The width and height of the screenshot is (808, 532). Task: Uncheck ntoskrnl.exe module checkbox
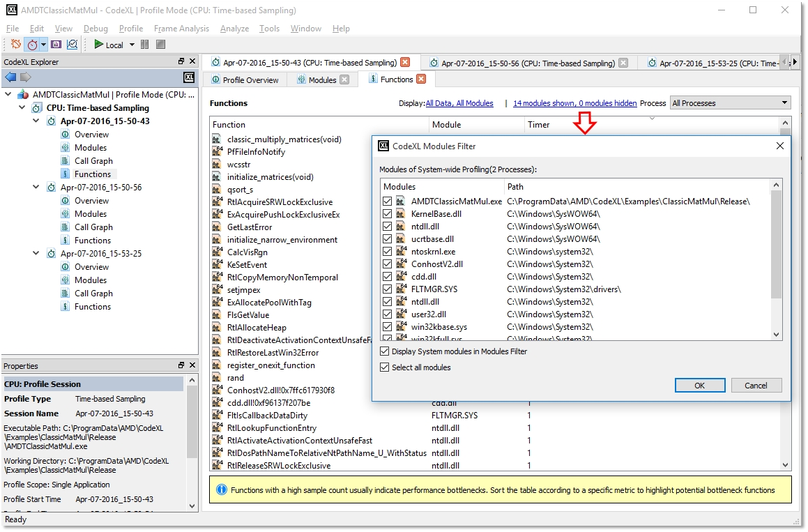388,252
